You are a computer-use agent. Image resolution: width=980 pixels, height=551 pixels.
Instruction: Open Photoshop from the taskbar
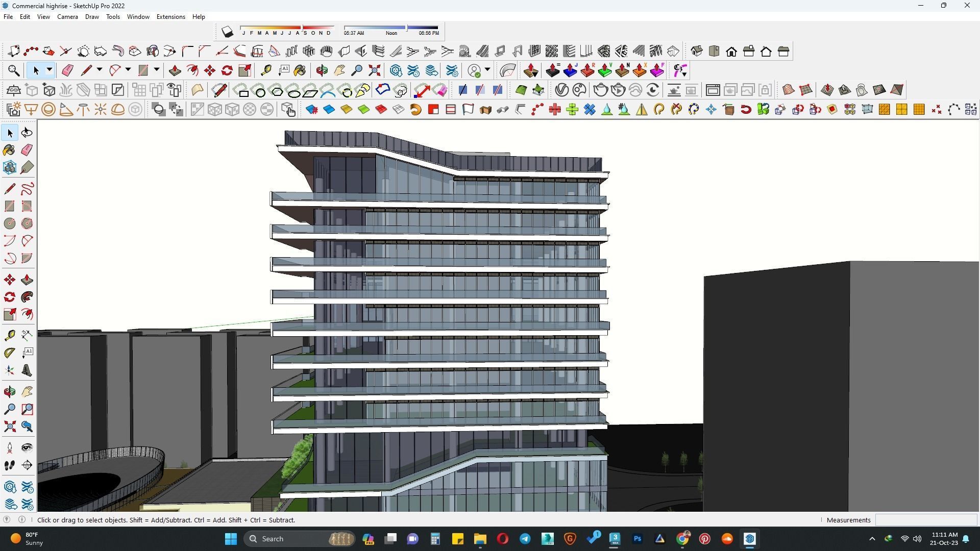[x=637, y=539]
